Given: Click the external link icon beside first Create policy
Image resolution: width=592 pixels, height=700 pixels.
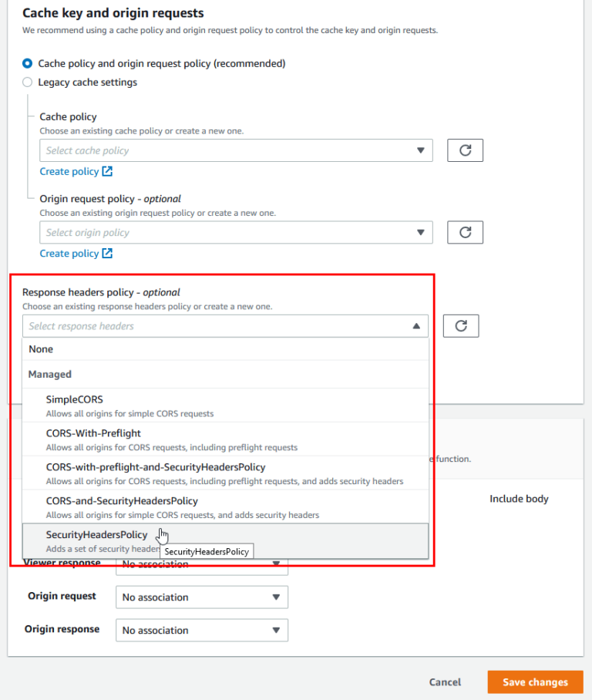Looking at the screenshot, I should click(x=108, y=171).
